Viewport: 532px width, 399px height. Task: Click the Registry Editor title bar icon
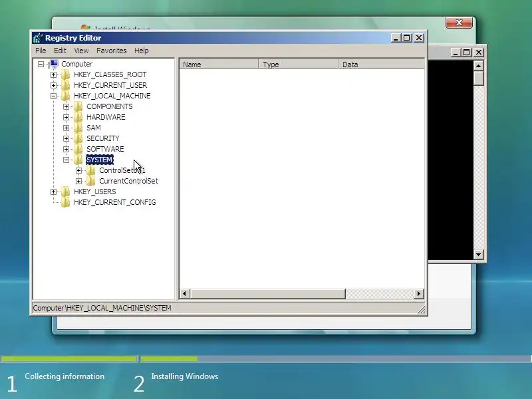tap(38, 38)
